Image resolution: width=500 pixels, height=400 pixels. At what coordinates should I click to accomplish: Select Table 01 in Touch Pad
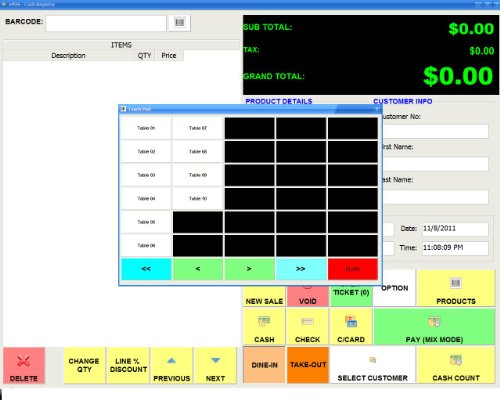tap(146, 128)
